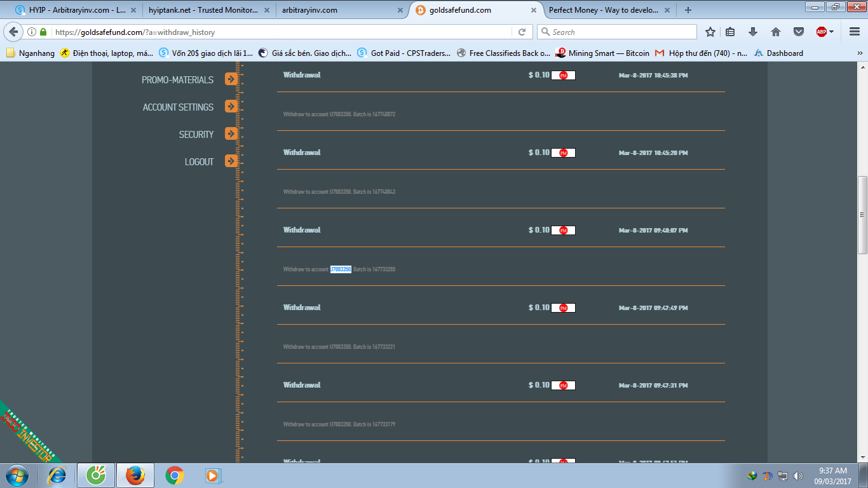Open the Nganhang bookmarks folder
This screenshot has width=868, height=488.
[x=31, y=53]
